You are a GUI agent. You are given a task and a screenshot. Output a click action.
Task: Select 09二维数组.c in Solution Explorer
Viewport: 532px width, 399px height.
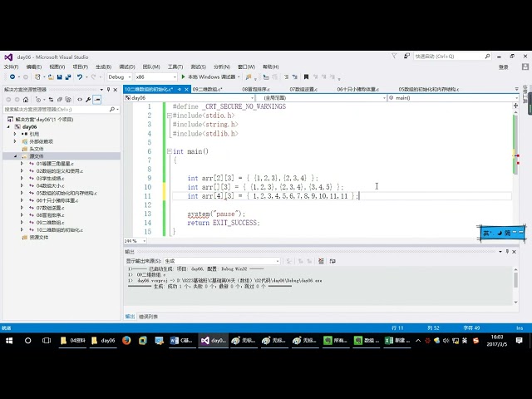tap(50, 223)
